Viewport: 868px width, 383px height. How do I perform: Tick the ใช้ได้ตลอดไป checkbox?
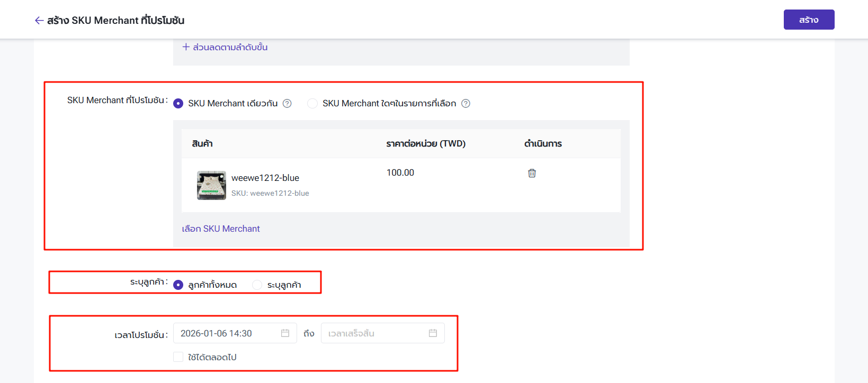coord(178,357)
